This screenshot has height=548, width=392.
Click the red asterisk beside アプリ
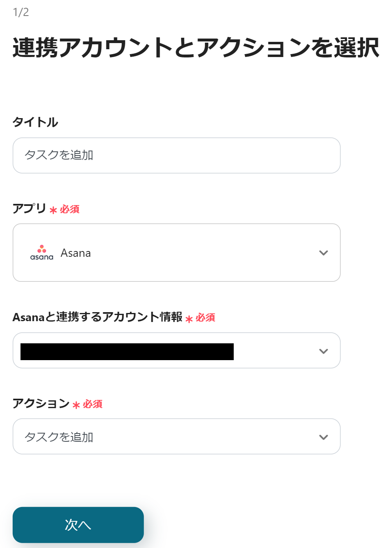click(53, 210)
